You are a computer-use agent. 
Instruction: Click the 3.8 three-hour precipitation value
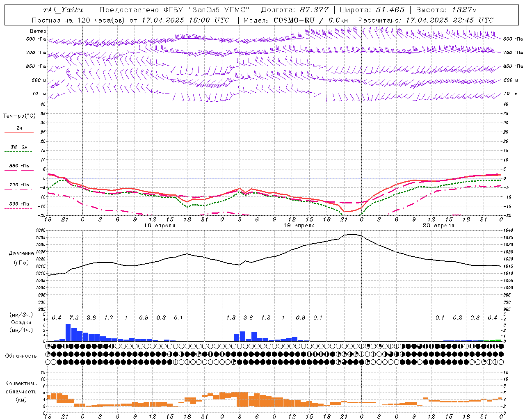91,318
